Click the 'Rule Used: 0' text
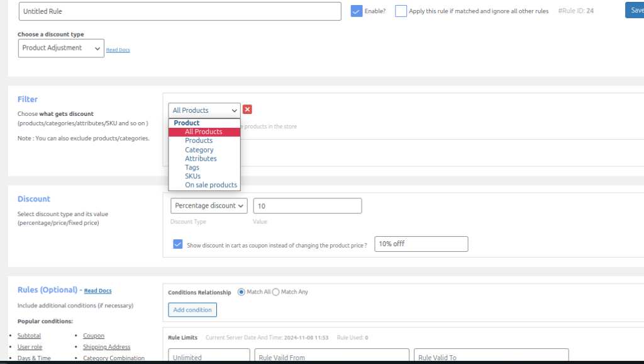644x364 pixels. 352,338
